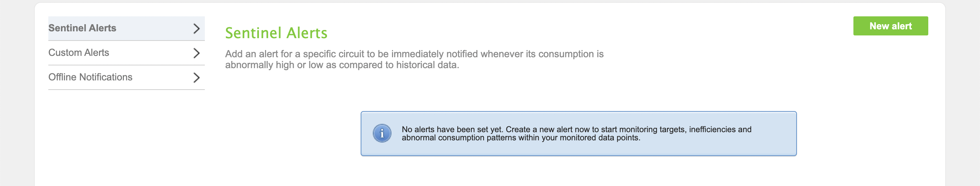Screen dimensions: 980x186
Task: Click the 'inefficiencies and' words in the banner
Action: pos(720,129)
